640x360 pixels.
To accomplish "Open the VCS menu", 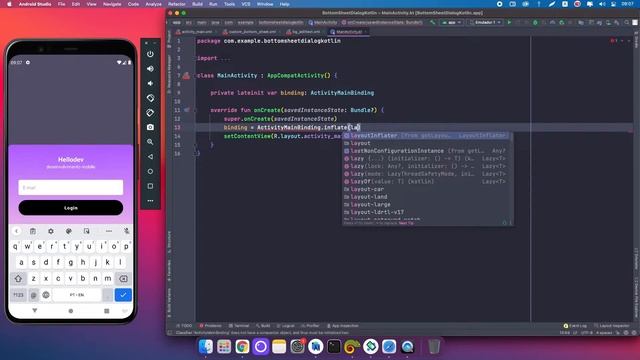I will pyautogui.click(x=246, y=4).
